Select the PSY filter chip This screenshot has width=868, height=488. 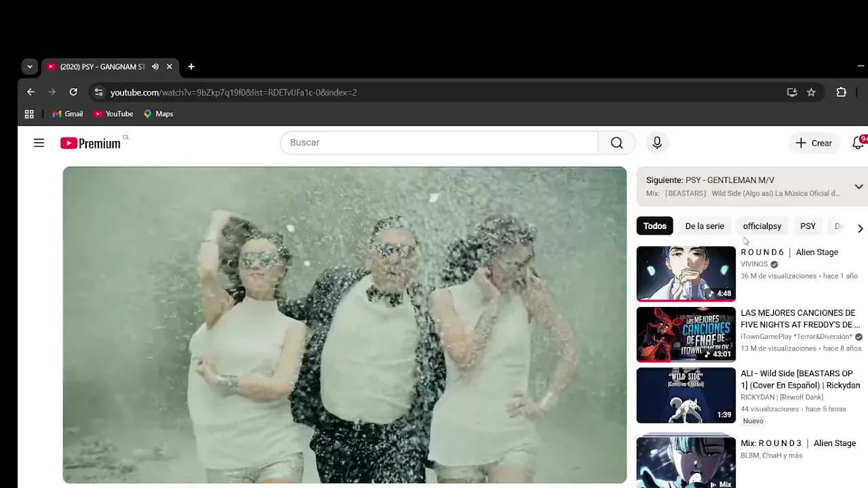808,226
